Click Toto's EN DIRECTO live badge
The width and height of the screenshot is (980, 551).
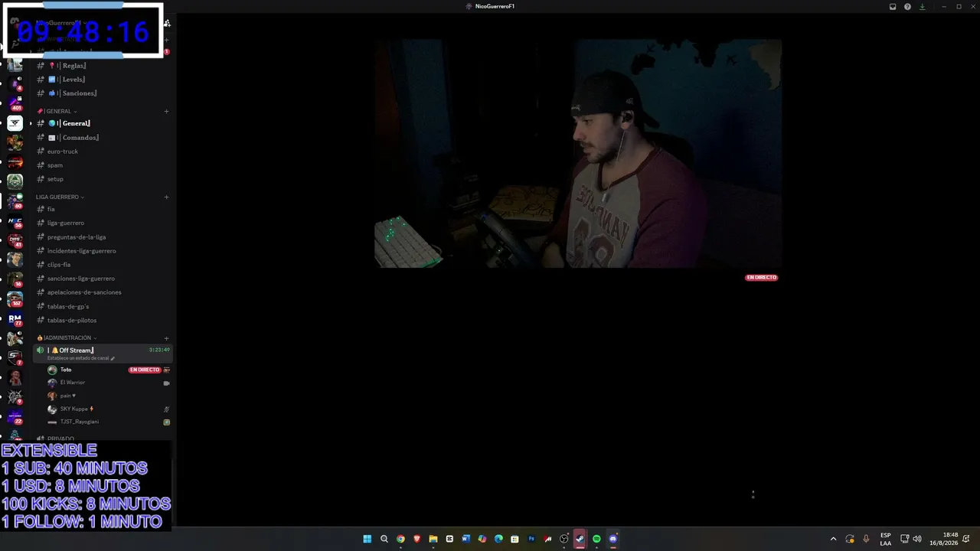point(145,370)
